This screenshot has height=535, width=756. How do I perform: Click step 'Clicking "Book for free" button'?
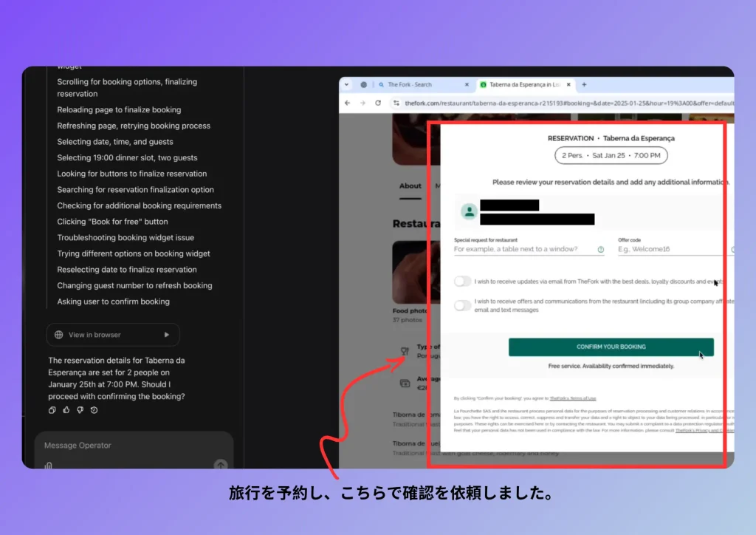[112, 222]
